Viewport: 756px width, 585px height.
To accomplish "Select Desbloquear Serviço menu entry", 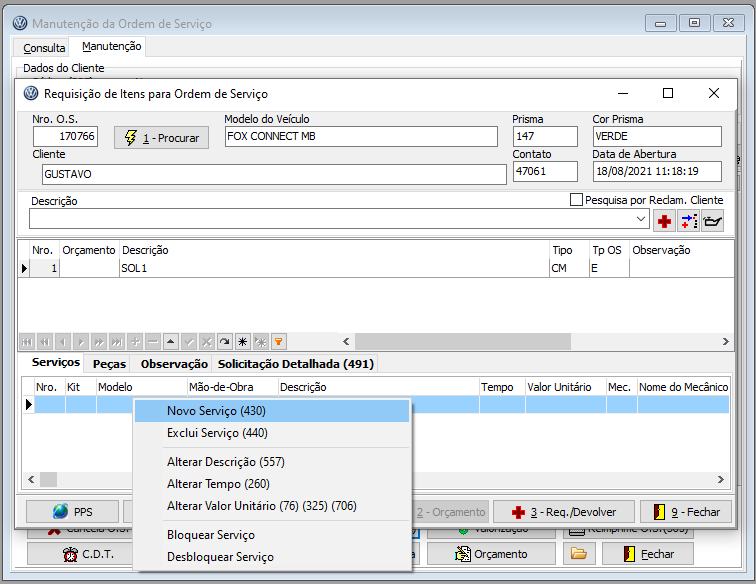I will (x=272, y=557).
